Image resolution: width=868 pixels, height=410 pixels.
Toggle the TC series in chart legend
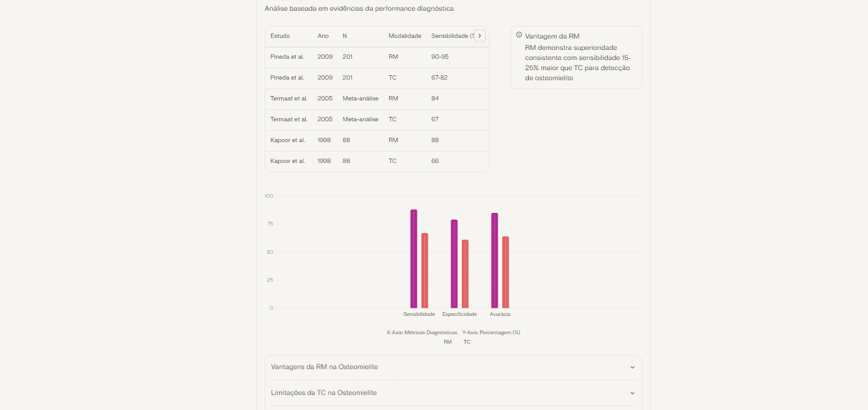[467, 342]
